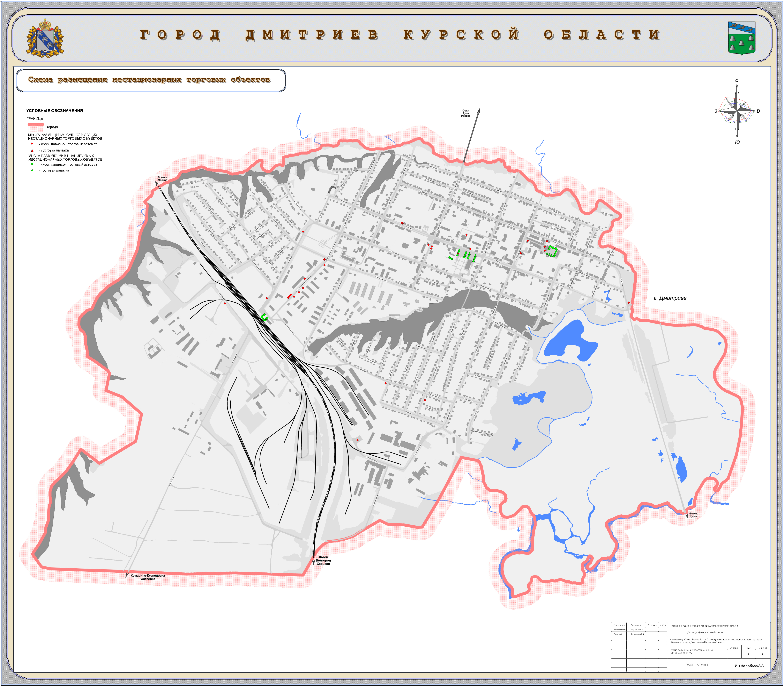
Task: Click the Руководитель cell in title block
Action: (619, 629)
